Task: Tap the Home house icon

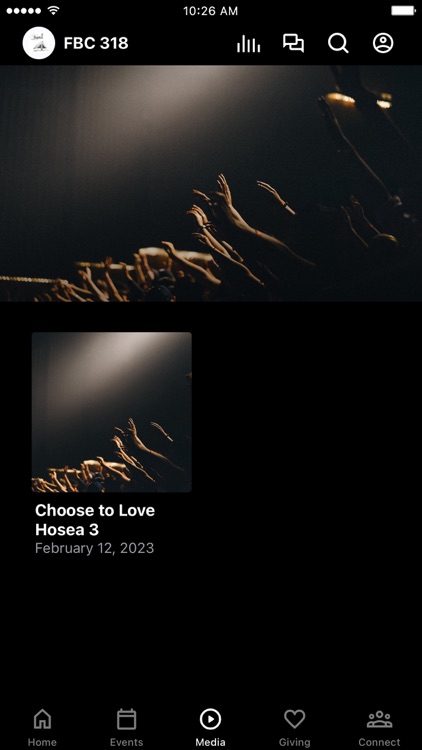Action: [x=42, y=719]
